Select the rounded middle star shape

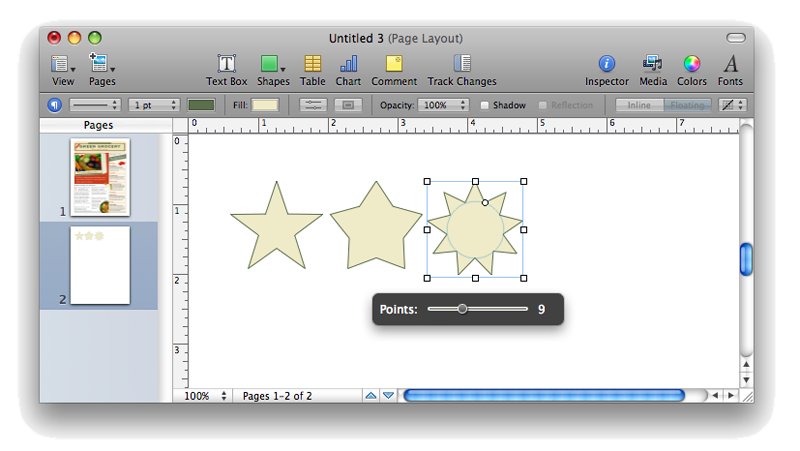pyautogui.click(x=376, y=227)
